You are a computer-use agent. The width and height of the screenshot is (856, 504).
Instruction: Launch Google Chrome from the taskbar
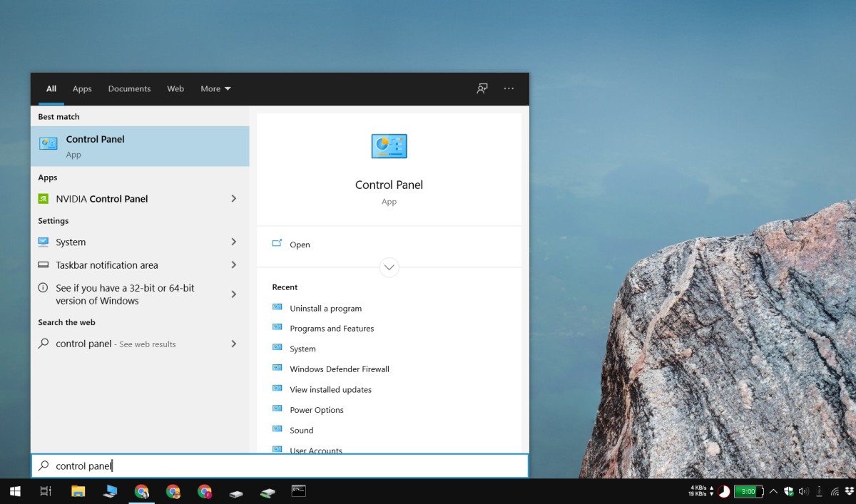[141, 491]
